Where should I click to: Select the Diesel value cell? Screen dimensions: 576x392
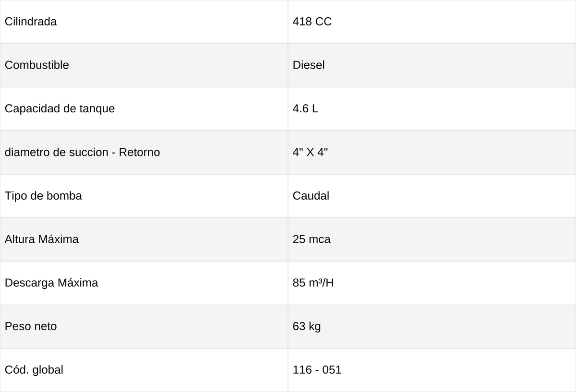click(x=432, y=65)
